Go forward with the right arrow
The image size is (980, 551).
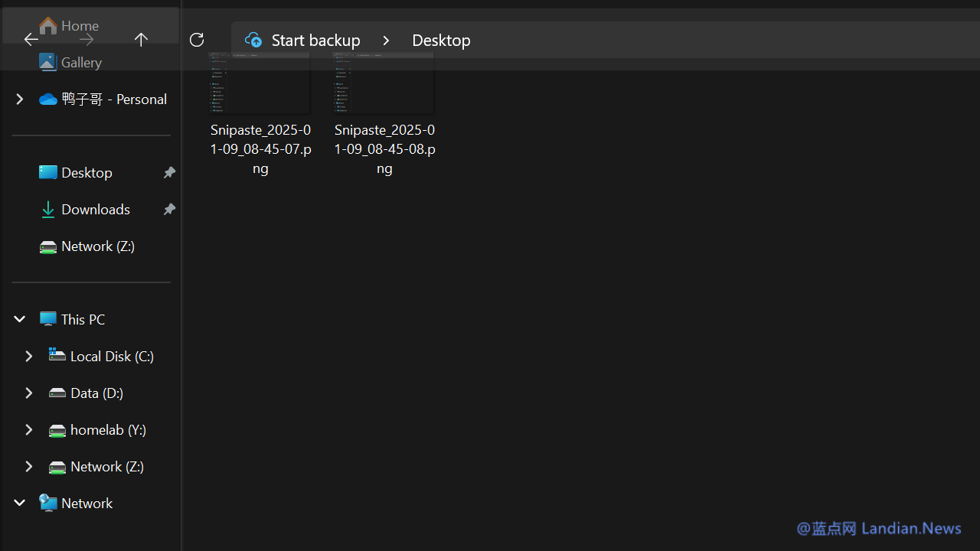coord(87,40)
